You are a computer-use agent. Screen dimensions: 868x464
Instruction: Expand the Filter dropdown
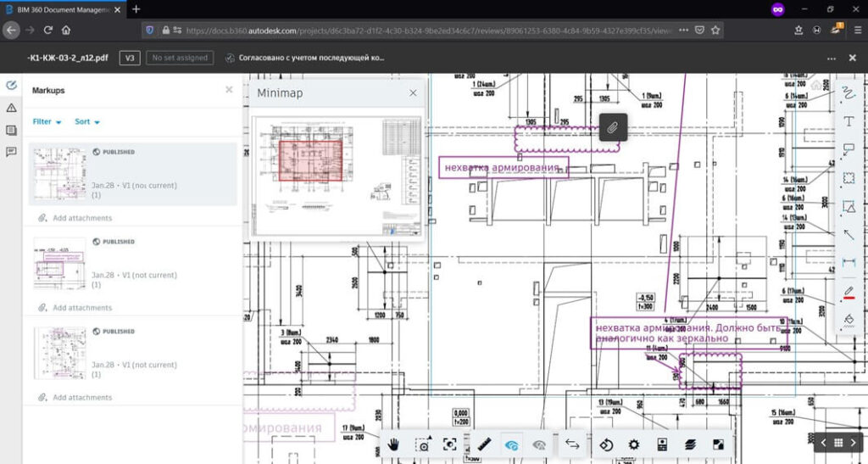[47, 122]
